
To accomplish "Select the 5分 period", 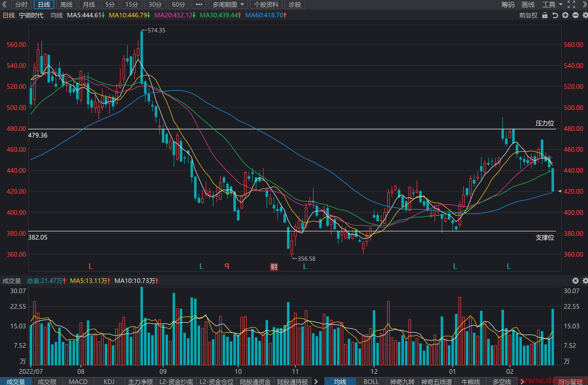I will click(x=110, y=5).
